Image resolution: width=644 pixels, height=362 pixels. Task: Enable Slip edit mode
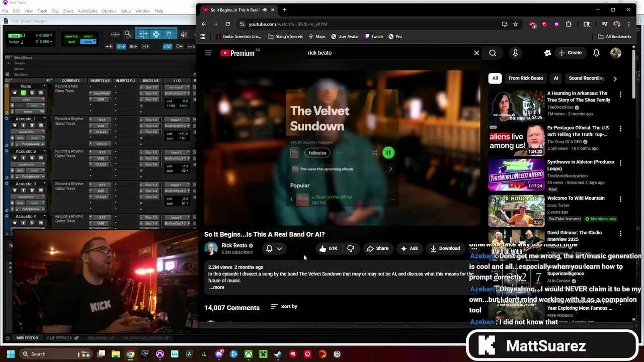[x=71, y=42]
